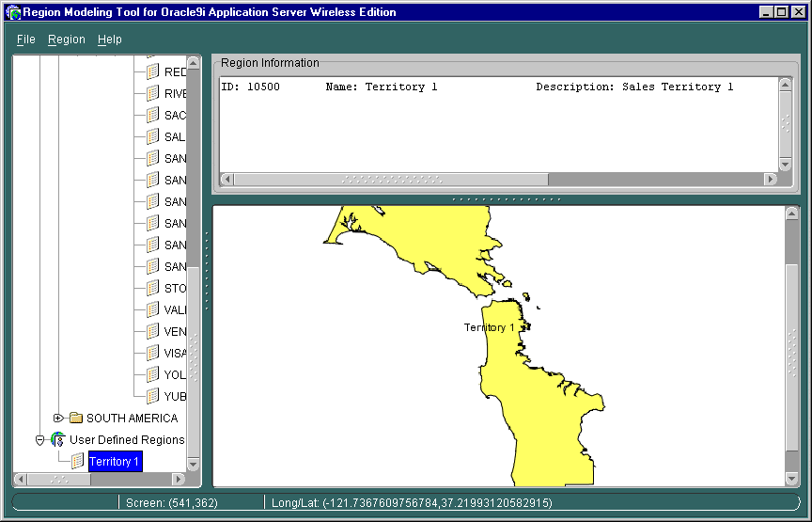Open the File menu
The image size is (812, 522).
point(26,40)
